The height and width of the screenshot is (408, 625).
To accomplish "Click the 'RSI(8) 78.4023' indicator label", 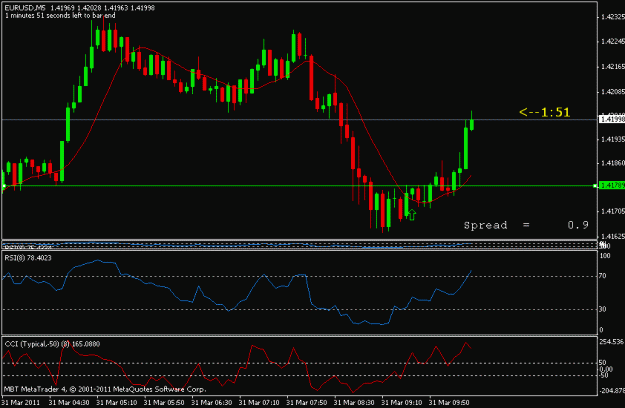I will (28, 258).
